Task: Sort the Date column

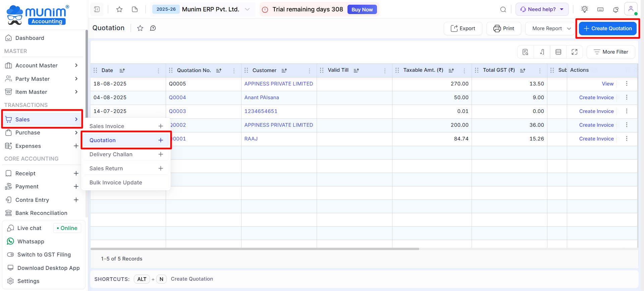Action: click(x=122, y=70)
